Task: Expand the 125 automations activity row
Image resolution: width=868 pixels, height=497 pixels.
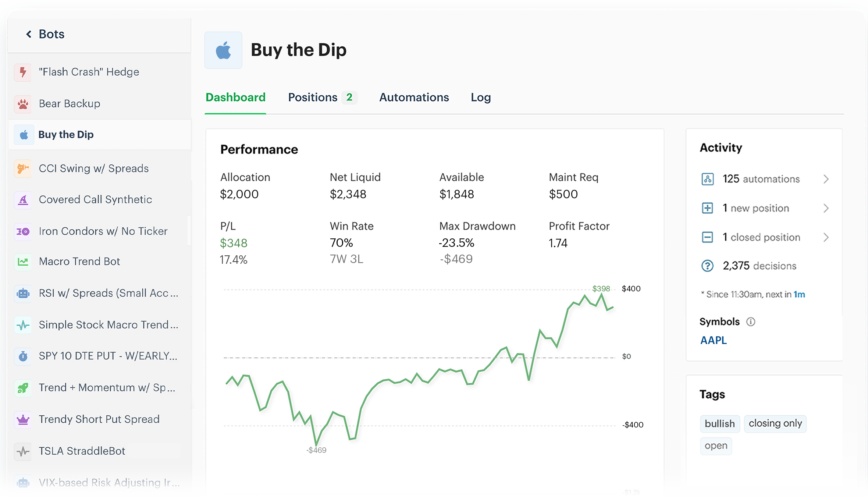Action: pos(826,179)
